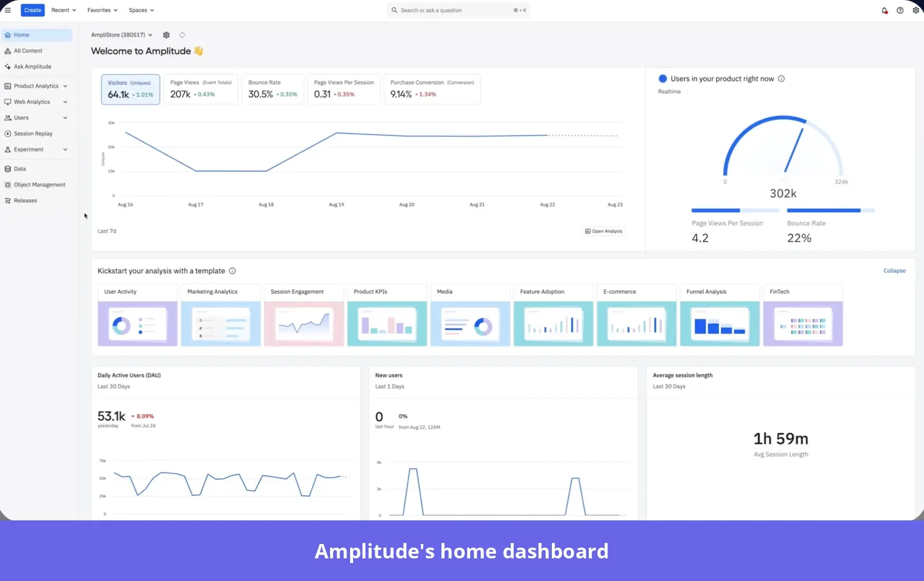
Task: Click the notifications bell icon
Action: (x=884, y=10)
